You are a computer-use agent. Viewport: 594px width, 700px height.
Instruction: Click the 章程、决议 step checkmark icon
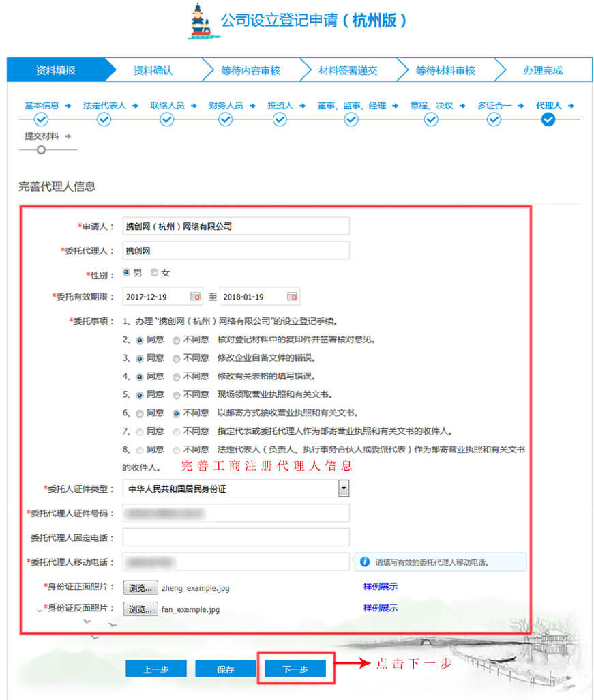point(430,119)
